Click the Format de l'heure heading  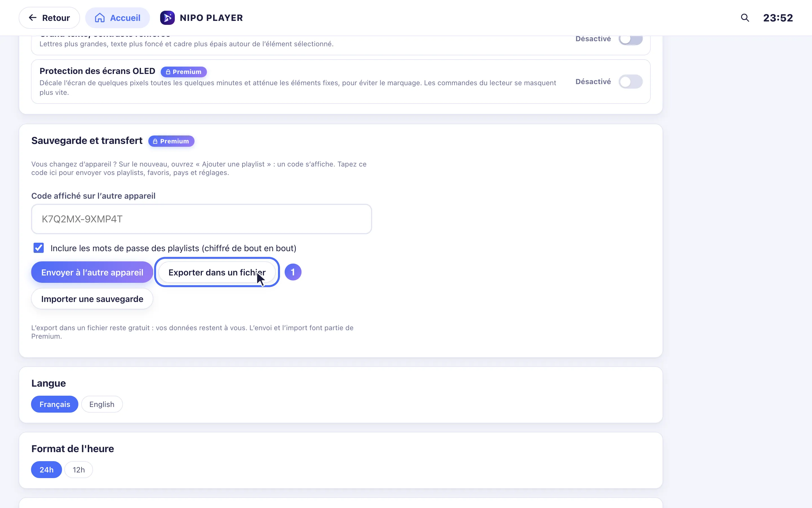tap(72, 449)
